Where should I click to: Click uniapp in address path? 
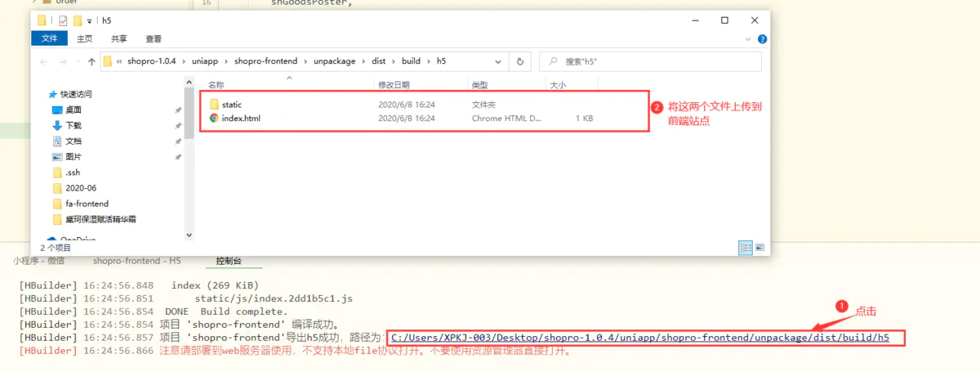coord(207,61)
